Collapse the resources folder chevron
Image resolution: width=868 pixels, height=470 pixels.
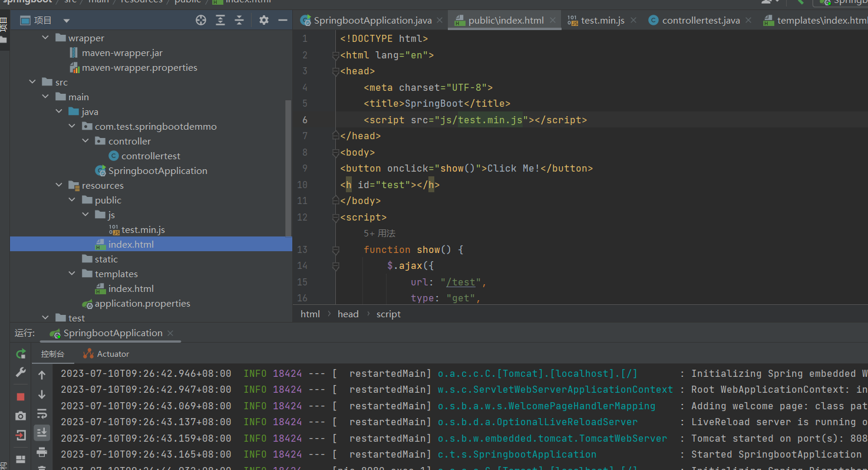pyautogui.click(x=59, y=185)
